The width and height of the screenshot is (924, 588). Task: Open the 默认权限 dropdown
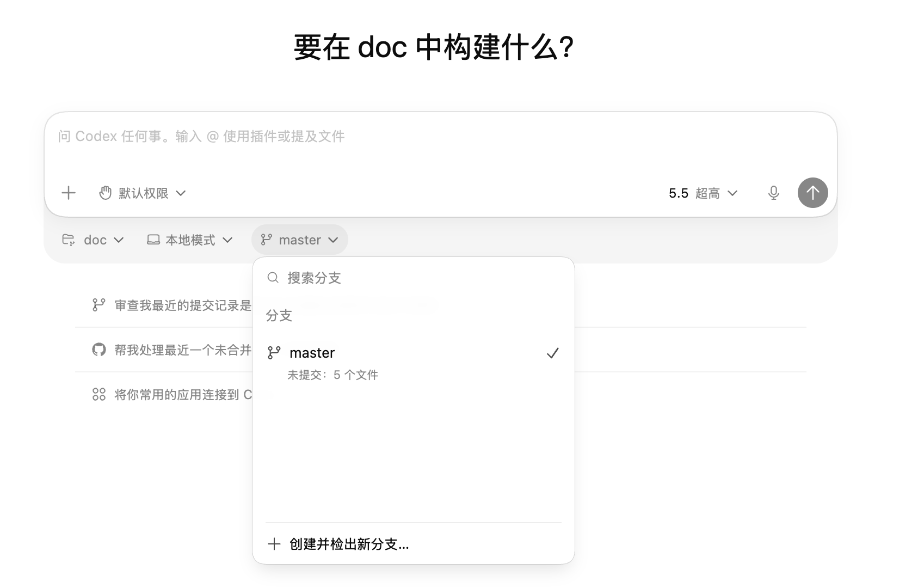(143, 193)
